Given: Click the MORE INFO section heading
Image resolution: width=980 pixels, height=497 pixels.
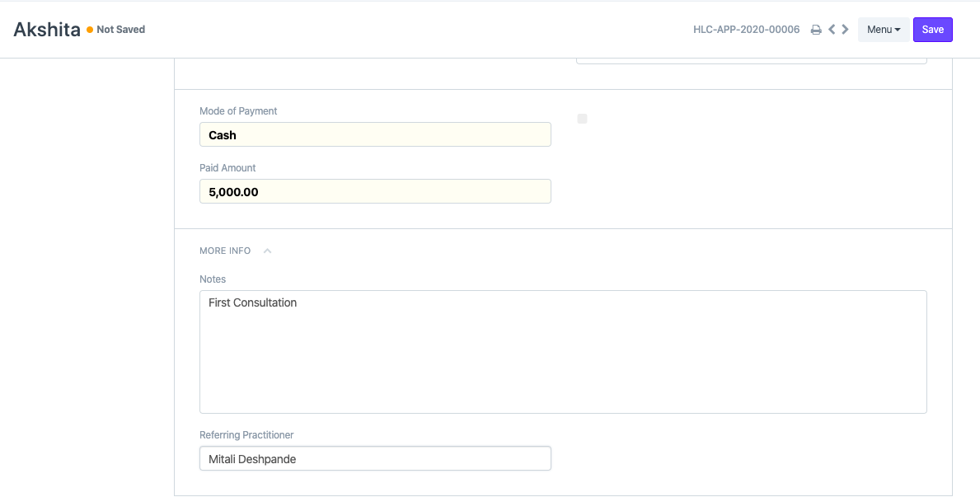Looking at the screenshot, I should 225,251.
